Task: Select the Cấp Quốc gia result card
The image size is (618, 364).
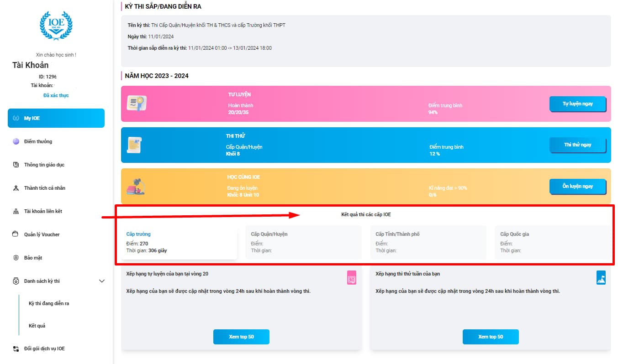Action: coord(553,242)
